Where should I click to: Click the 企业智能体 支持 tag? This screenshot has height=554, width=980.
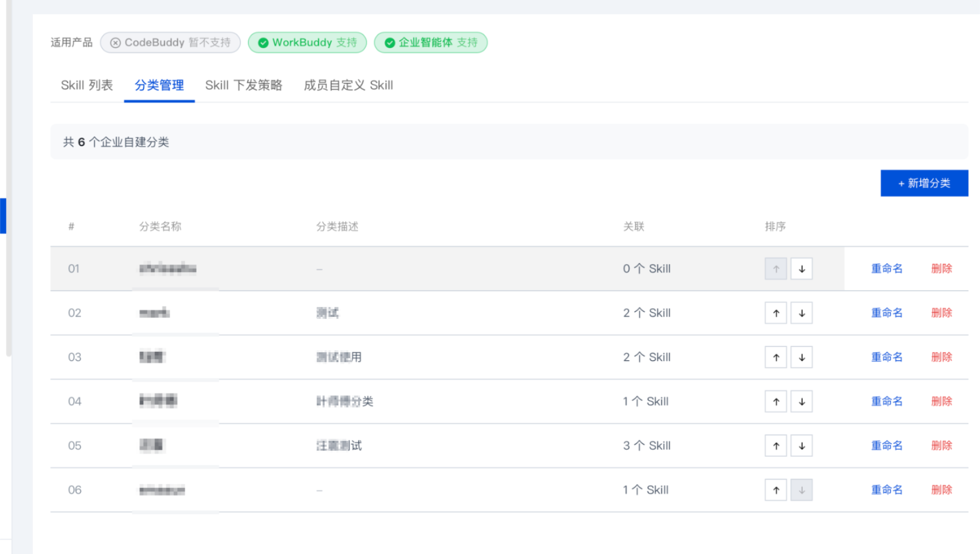[x=431, y=42]
